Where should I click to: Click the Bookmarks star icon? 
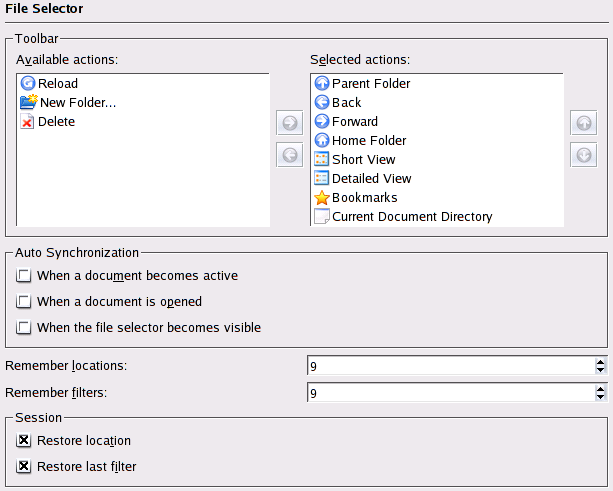[322, 198]
